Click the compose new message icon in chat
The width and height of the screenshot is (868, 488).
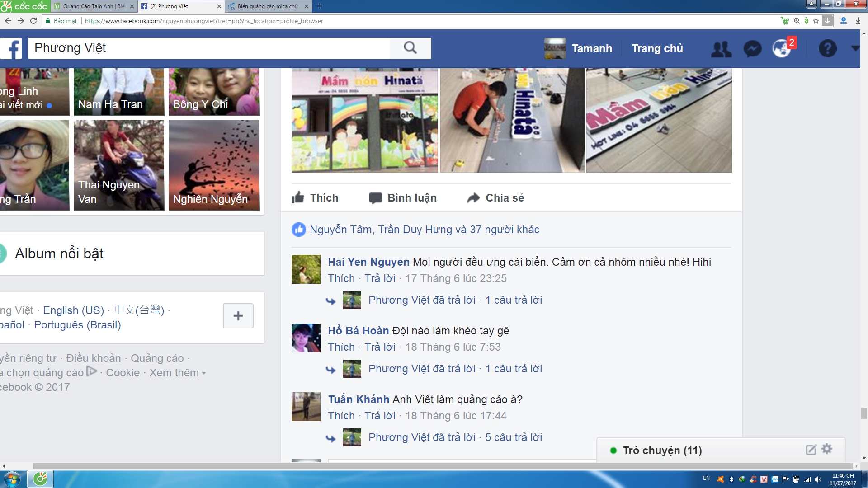pos(811,450)
